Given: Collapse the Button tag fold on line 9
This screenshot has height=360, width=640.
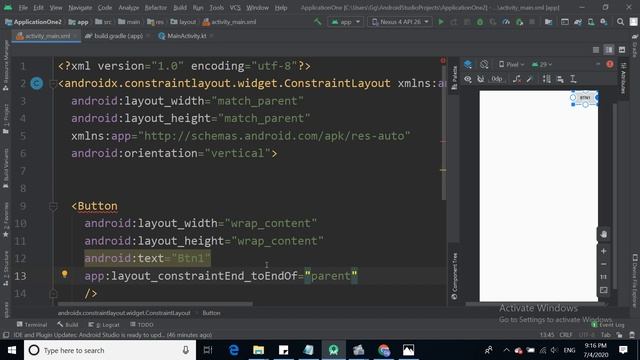Looking at the screenshot, I should [53, 207].
